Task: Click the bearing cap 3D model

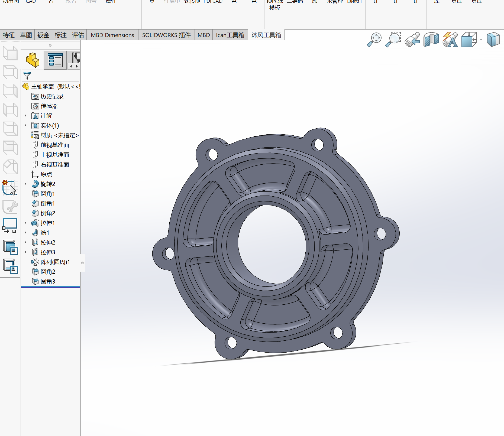Action: 276,243
